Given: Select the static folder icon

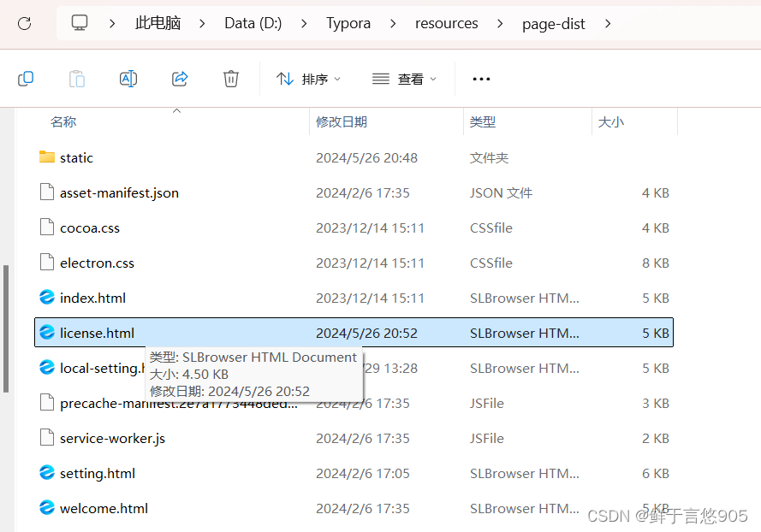Looking at the screenshot, I should click(x=46, y=157).
